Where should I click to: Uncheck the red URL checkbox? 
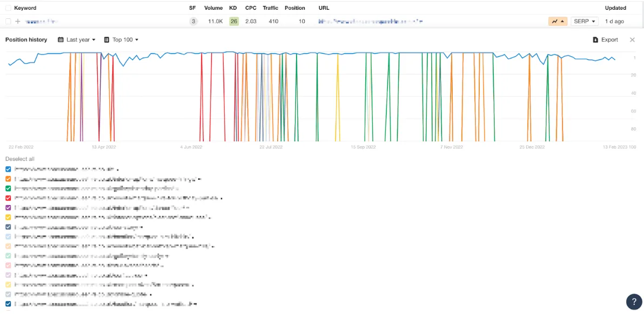click(8, 198)
